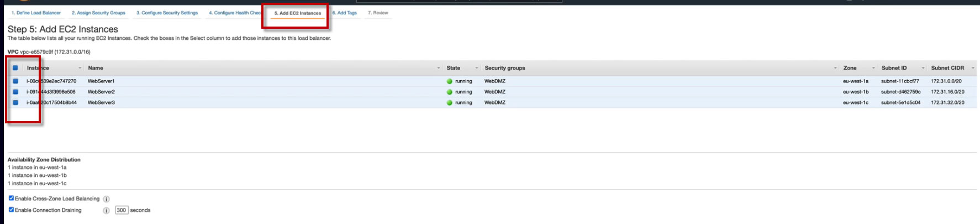Disable Cross-Zone Load Balancing checkbox
980x224 pixels.
[x=11, y=198]
